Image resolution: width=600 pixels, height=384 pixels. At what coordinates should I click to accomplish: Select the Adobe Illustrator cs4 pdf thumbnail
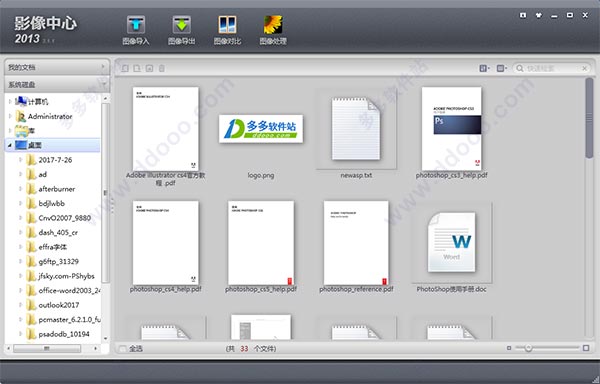[x=165, y=129]
